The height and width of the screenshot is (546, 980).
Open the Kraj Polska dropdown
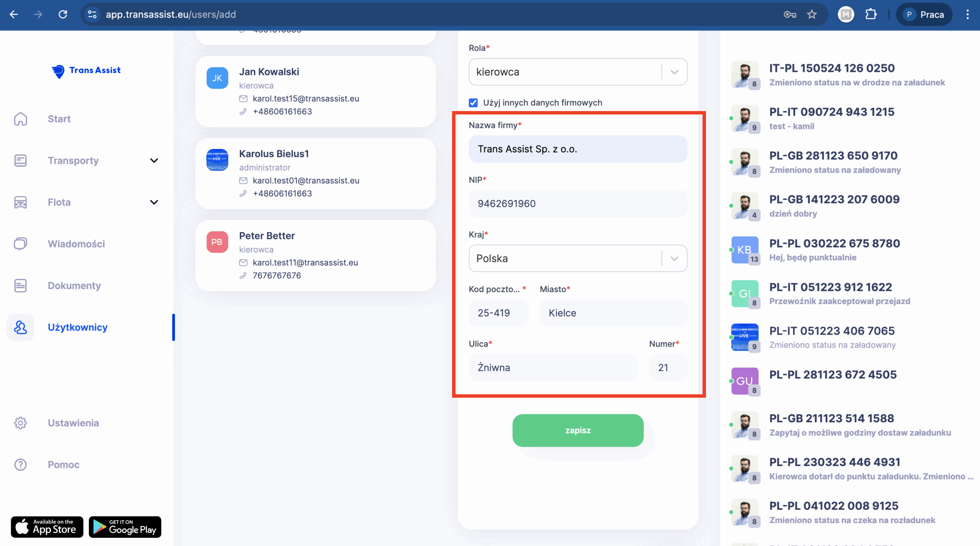(x=577, y=258)
